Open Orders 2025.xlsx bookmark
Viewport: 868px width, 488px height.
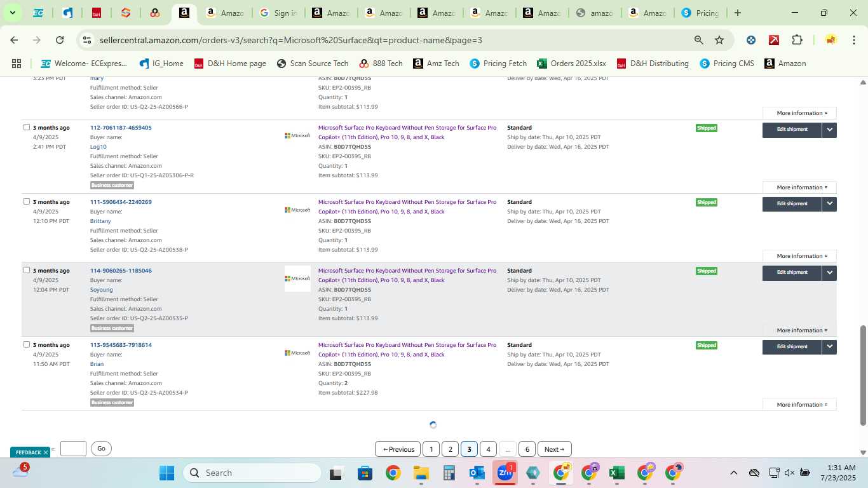point(571,64)
